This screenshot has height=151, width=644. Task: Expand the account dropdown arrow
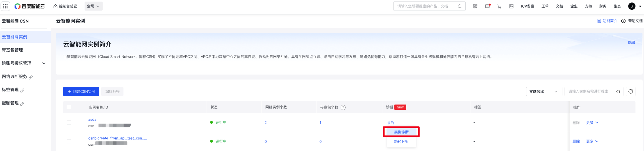coord(640,6)
